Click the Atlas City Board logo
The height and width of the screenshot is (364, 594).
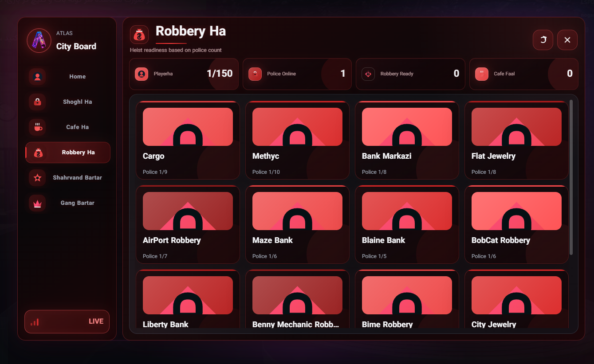point(39,40)
